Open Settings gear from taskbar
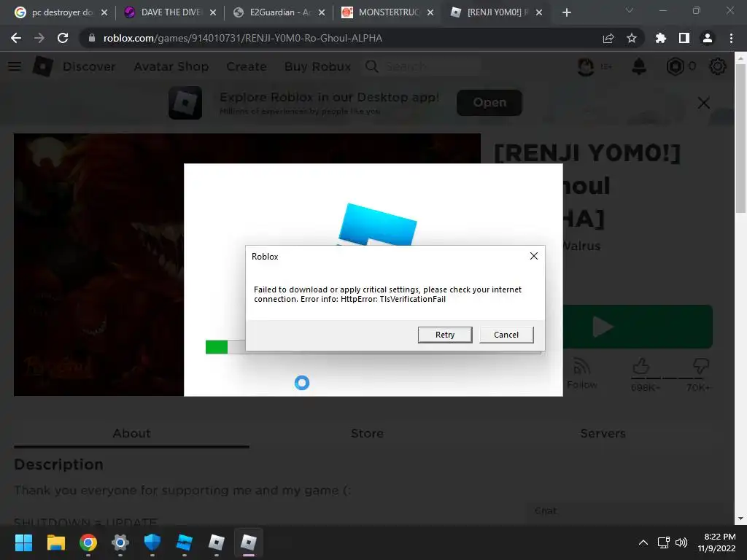This screenshot has height=560, width=747. tap(120, 542)
